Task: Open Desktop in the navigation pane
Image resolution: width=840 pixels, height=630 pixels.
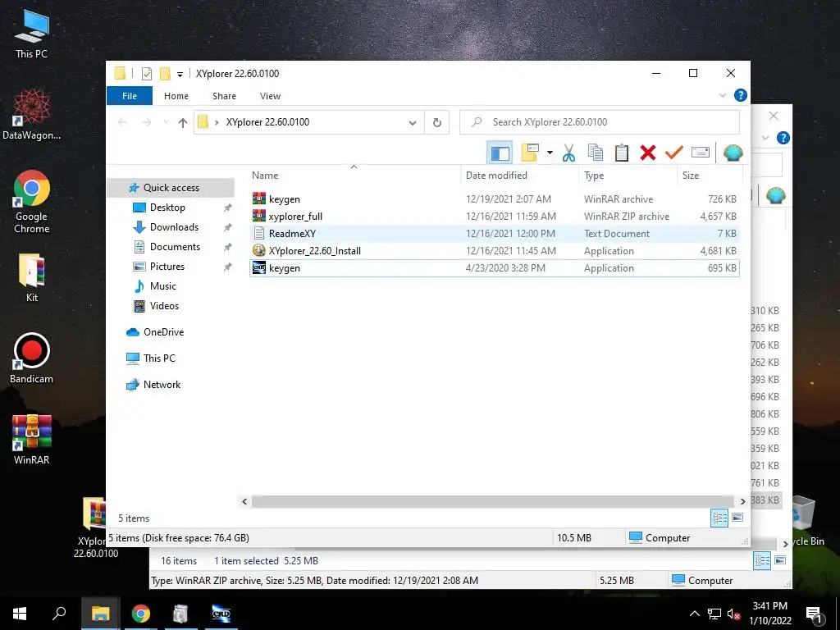Action: click(167, 208)
